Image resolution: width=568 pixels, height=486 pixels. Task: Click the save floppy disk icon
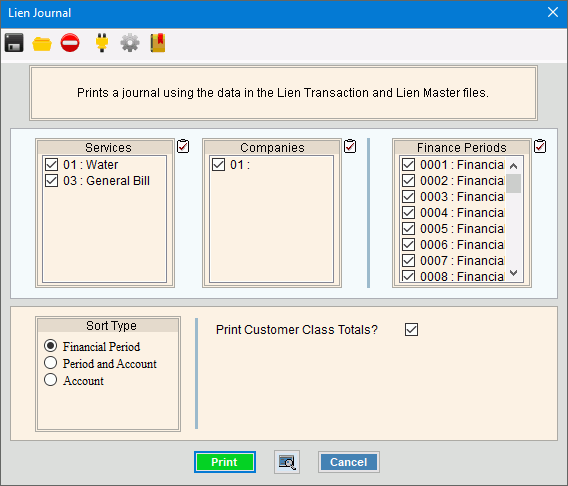coord(14,43)
